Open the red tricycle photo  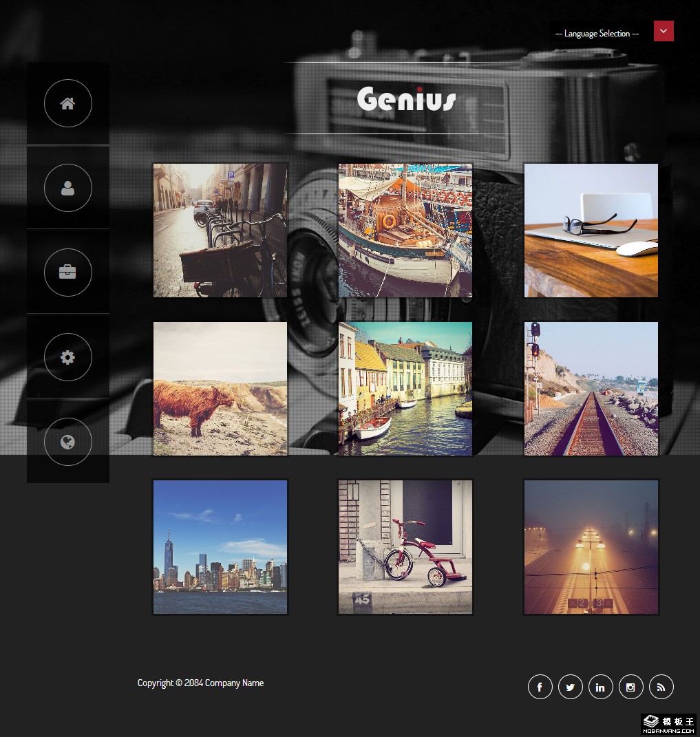pos(405,547)
